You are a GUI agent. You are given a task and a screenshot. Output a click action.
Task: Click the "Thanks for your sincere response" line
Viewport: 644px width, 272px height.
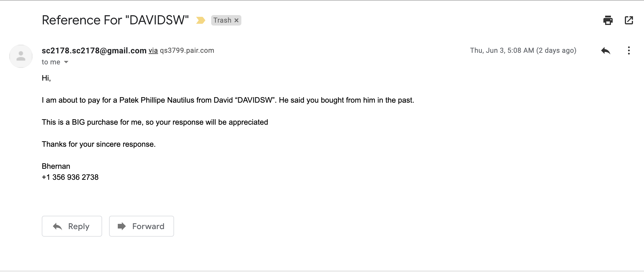99,144
